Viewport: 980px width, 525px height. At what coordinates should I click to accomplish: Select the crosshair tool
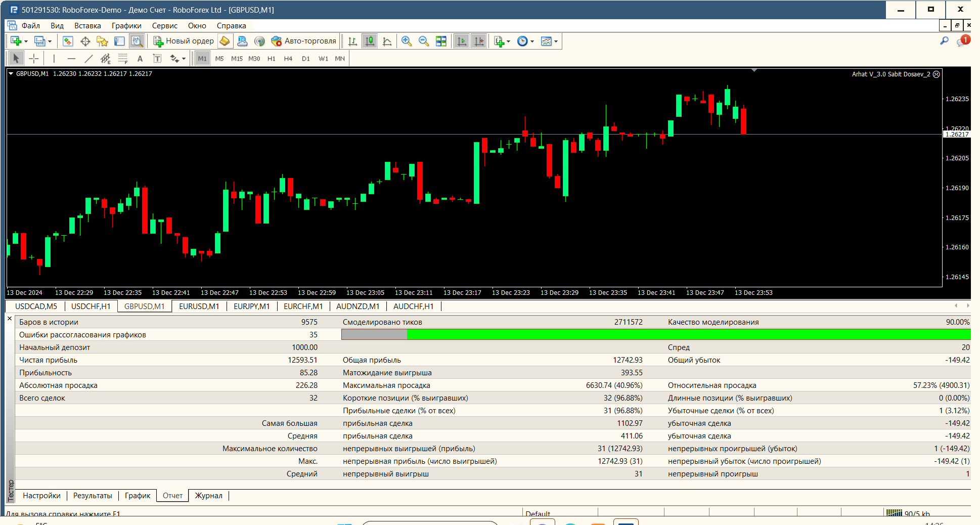[x=33, y=59]
